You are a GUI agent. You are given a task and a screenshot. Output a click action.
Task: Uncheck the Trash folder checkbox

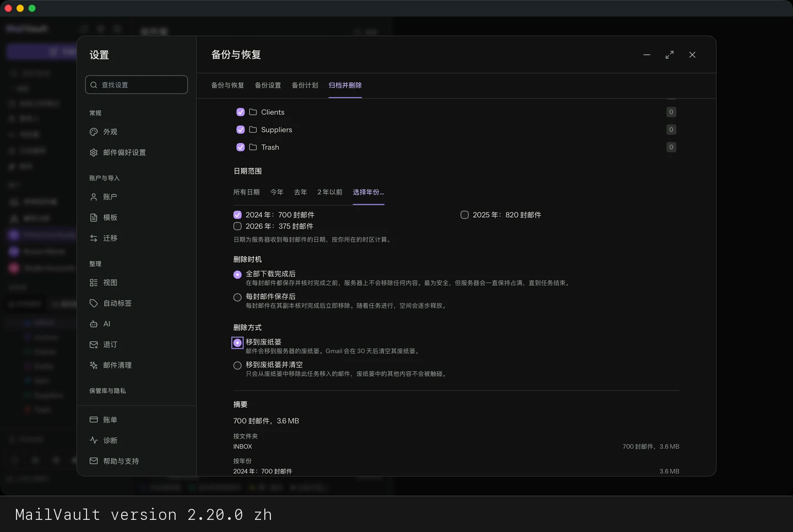pyautogui.click(x=241, y=148)
